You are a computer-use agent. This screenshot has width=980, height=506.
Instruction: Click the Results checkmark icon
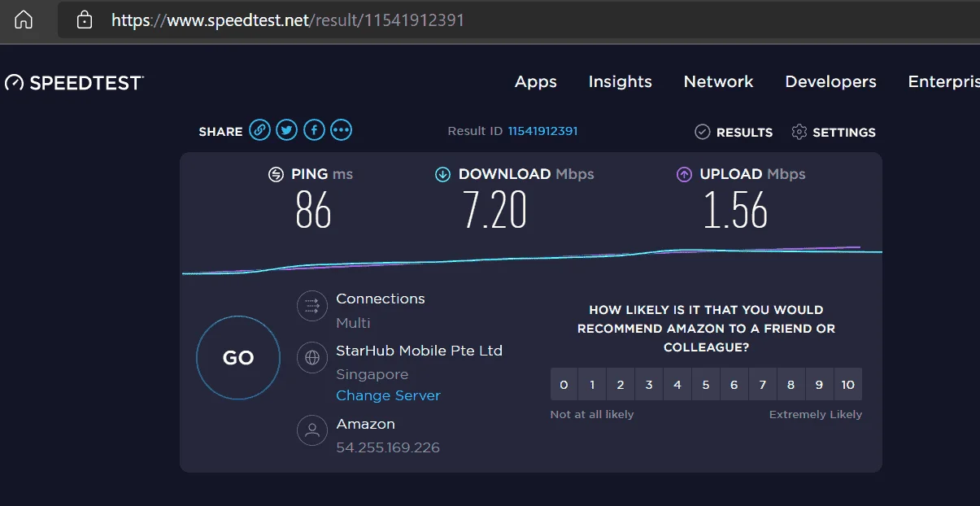click(703, 132)
